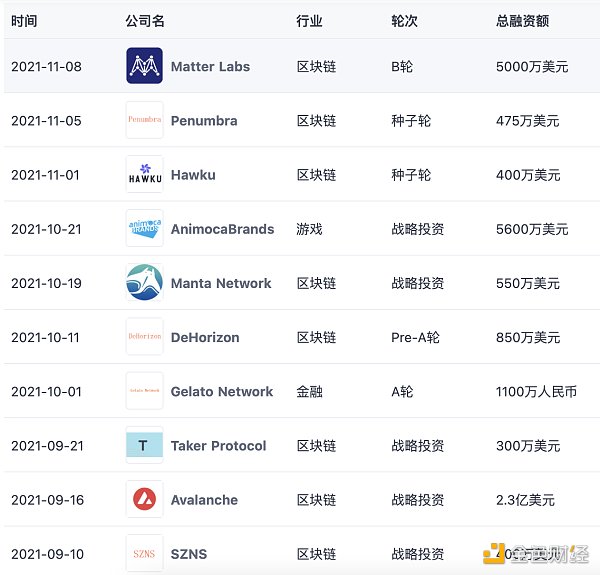
Task: Click 战略投资 in the Avalanche row
Action: [417, 500]
